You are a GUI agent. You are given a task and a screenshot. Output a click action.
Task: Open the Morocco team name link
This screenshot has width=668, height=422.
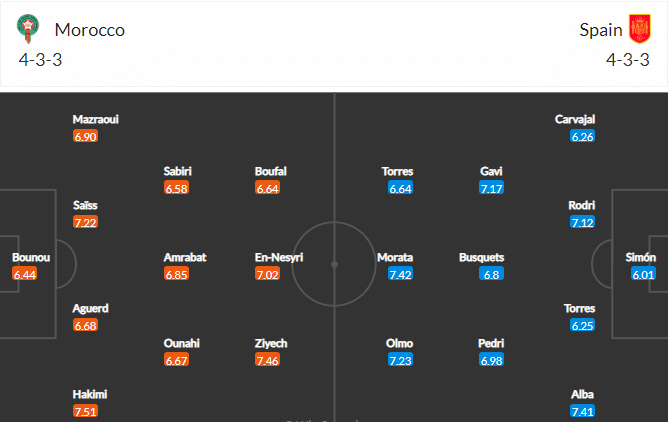[x=89, y=30]
